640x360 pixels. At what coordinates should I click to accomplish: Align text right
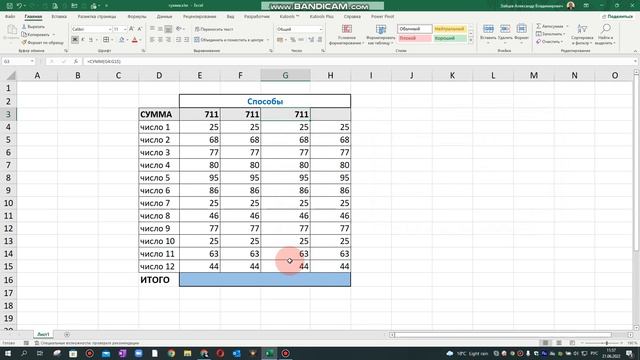tap(168, 40)
